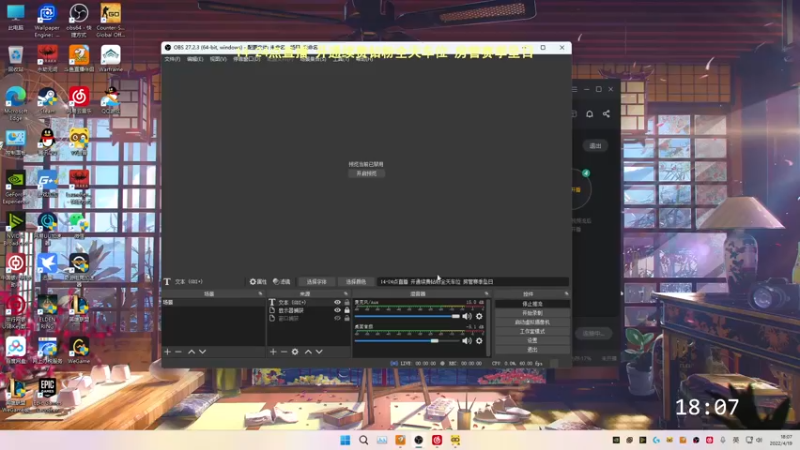
Task: Open Windows Start button on taskbar
Action: tap(345, 440)
